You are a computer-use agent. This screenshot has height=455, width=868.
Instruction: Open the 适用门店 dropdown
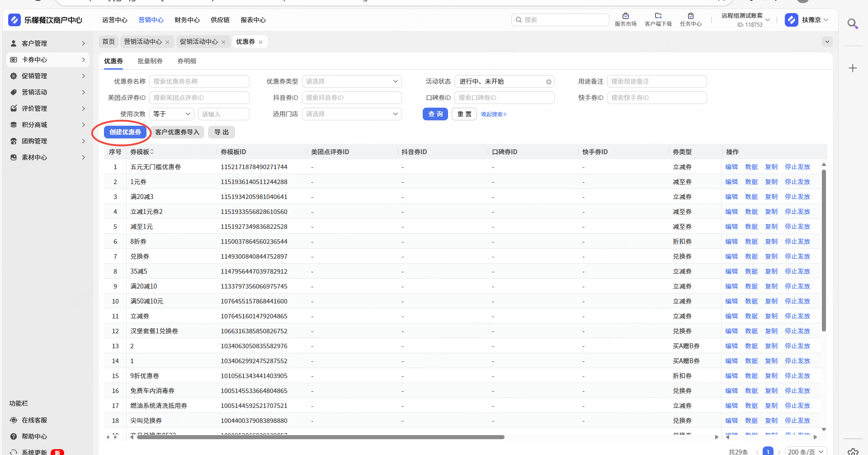(351, 114)
